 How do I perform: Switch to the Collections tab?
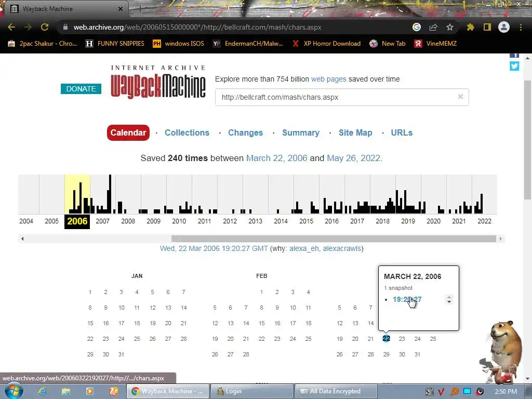187,132
